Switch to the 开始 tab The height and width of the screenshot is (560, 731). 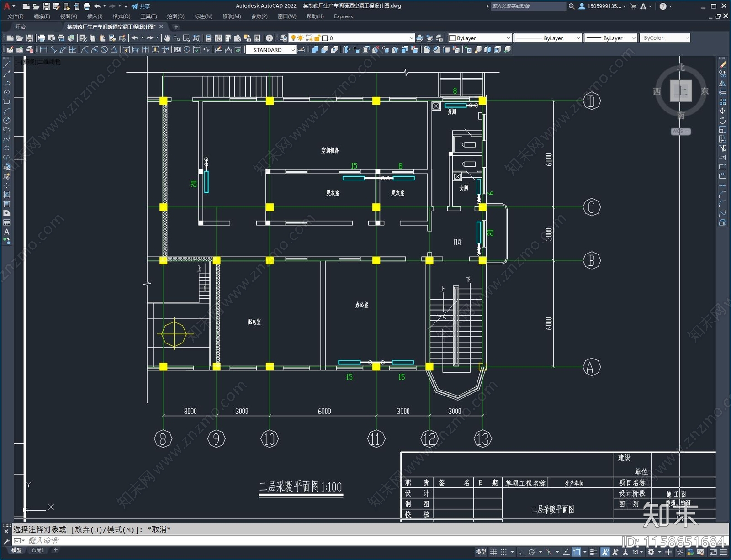20,27
